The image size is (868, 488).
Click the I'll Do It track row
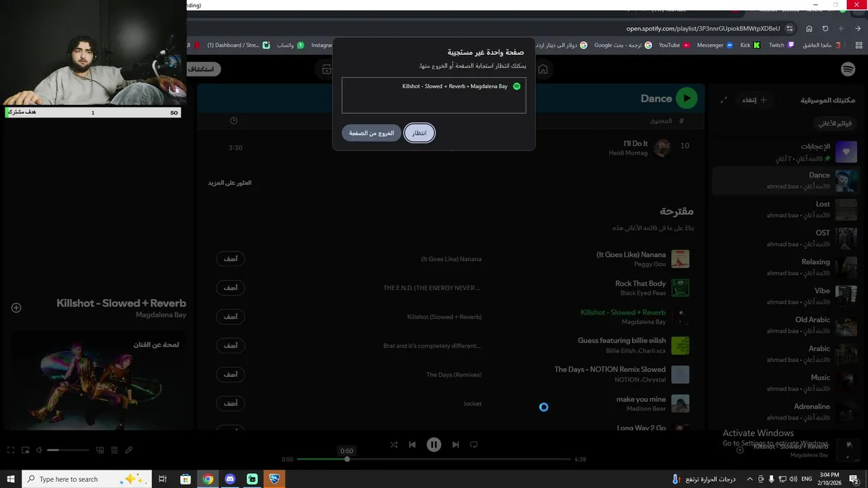450,148
